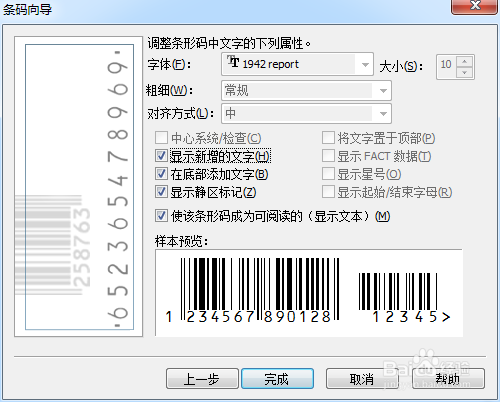The image size is (500, 402).
Task: Go back with 上一步 button
Action: point(202,379)
